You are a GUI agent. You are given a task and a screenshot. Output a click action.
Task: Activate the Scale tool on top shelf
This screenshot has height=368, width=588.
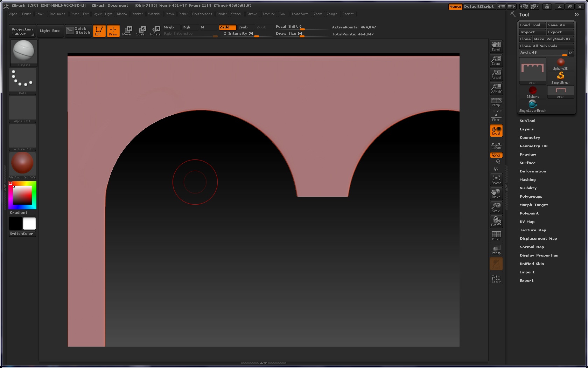tap(141, 31)
